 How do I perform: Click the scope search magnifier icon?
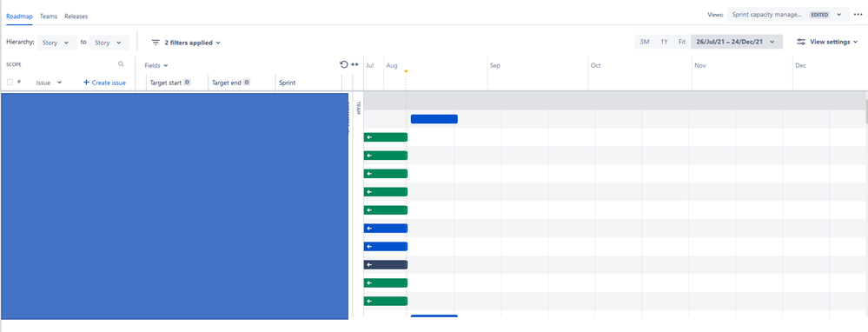click(x=122, y=64)
